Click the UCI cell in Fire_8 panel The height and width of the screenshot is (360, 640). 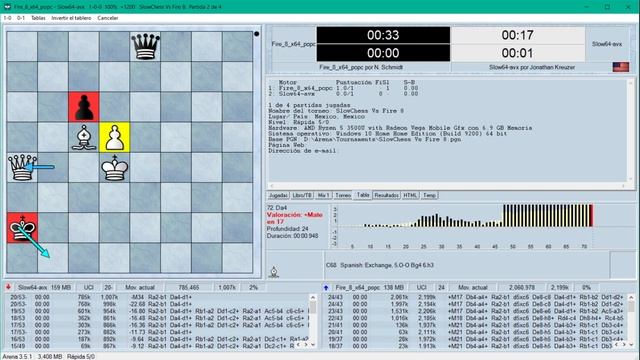tap(422, 287)
